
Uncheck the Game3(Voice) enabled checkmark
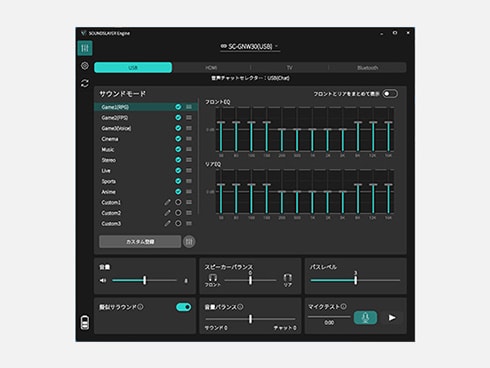(x=178, y=128)
